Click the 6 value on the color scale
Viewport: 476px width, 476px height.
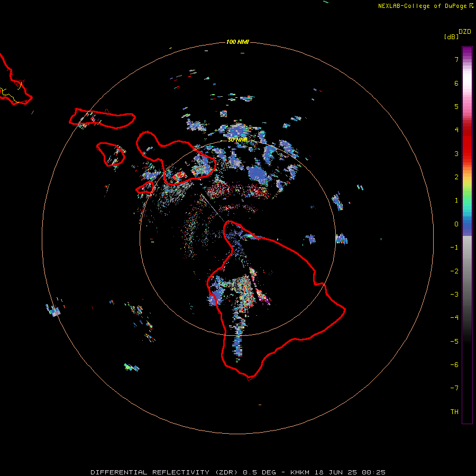click(x=456, y=83)
